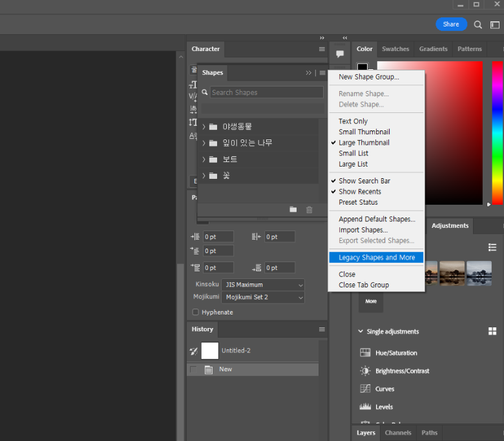Toggle the Hyphenate checkbox
Screen dimensions: 504x441
pos(195,312)
